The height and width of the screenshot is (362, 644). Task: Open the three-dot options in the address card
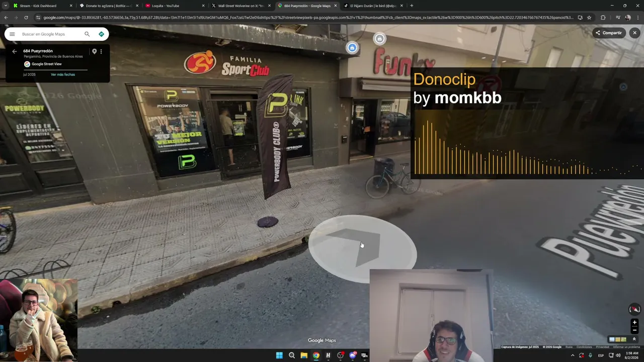pos(101,51)
